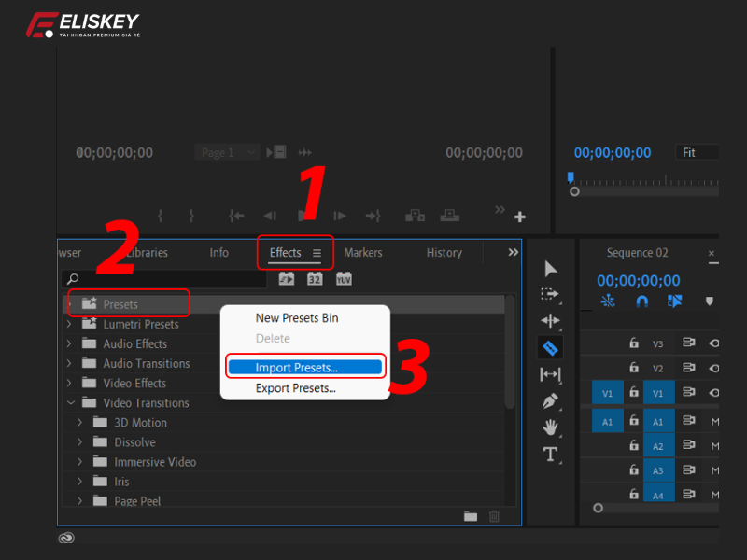Click the YUV effects filter icon
The image size is (747, 560).
tap(344, 278)
